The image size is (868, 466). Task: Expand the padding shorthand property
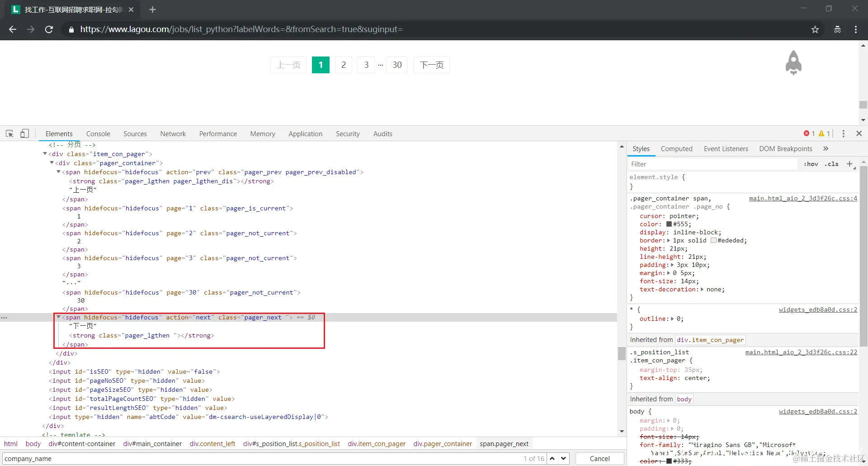pos(673,265)
